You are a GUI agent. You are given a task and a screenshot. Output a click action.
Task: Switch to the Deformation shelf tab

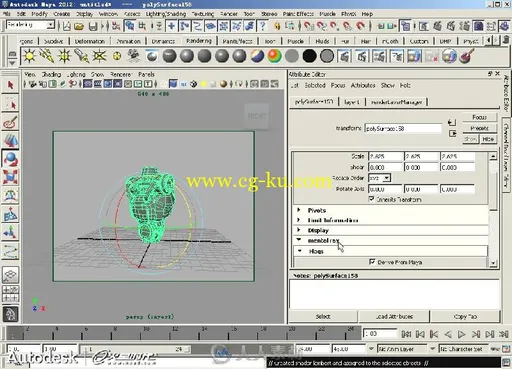90,41
